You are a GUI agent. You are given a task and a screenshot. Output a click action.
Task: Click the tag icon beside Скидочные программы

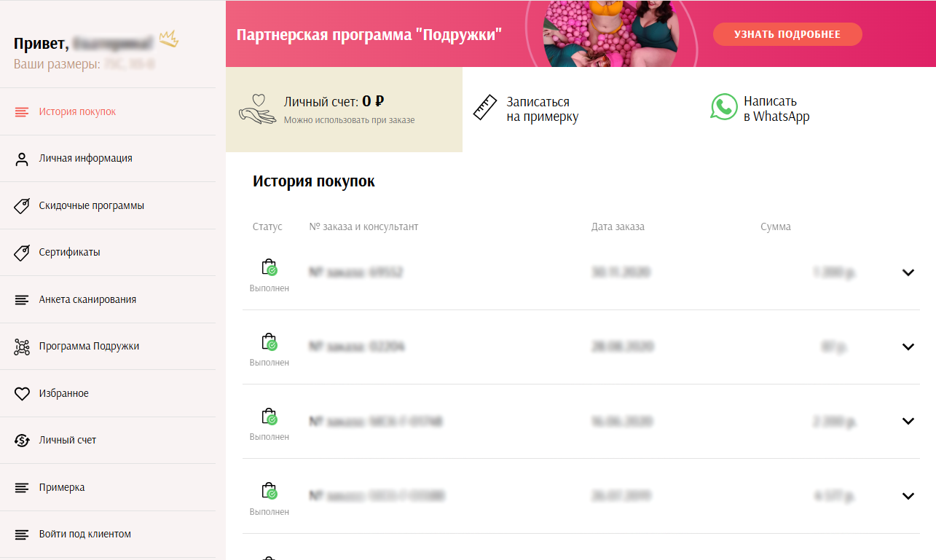pyautogui.click(x=22, y=206)
